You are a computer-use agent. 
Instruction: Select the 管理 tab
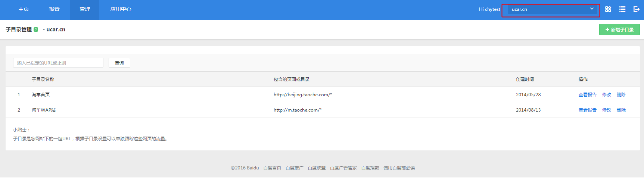coord(85,9)
